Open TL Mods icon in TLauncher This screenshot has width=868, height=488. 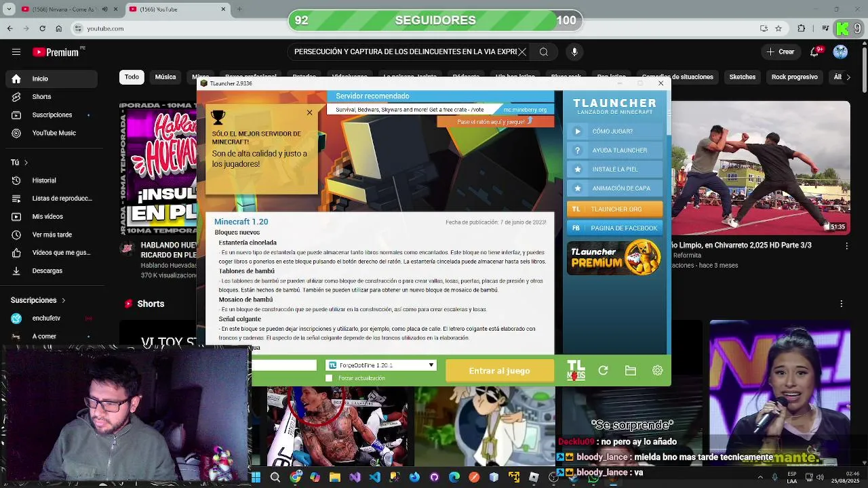coord(576,370)
